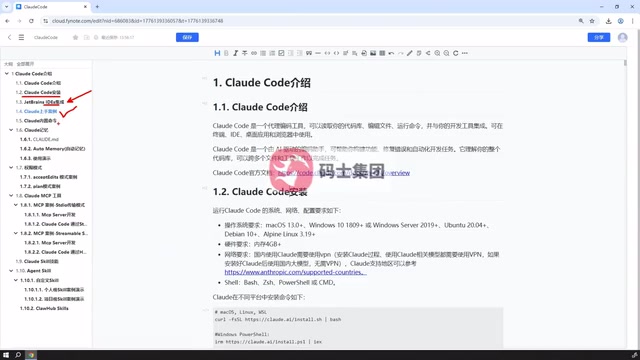Open anthropic.com supported-countries link

[x=296, y=272]
